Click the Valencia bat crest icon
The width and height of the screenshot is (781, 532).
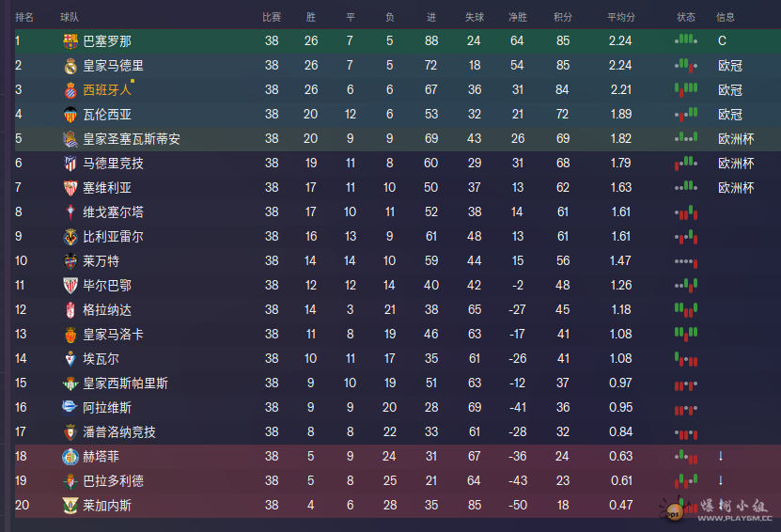click(x=70, y=115)
